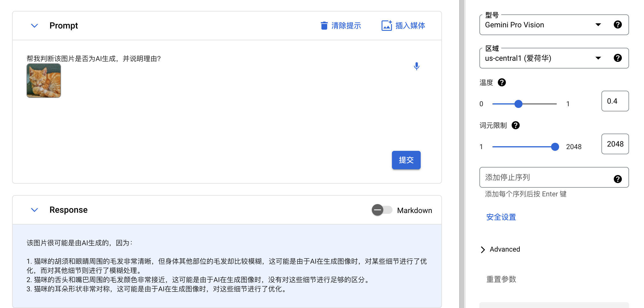644x308 pixels.
Task: Click the token limit help icon
Action: tap(516, 126)
